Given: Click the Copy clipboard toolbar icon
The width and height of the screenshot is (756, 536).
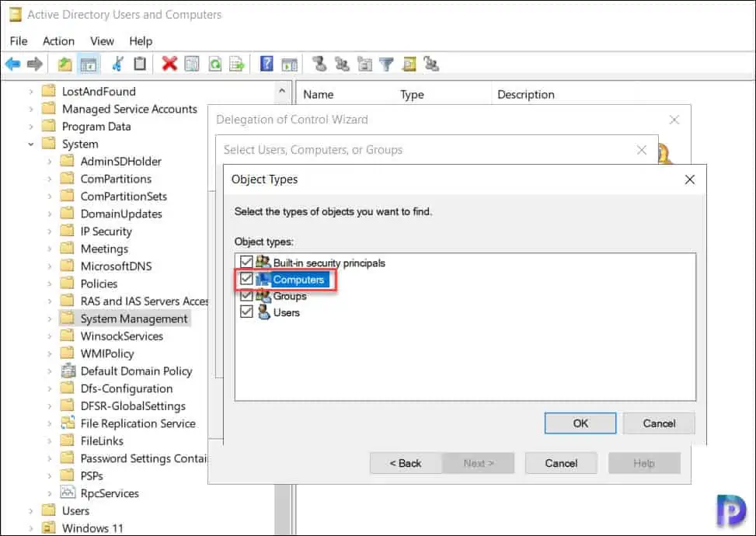Looking at the screenshot, I should coord(140,64).
